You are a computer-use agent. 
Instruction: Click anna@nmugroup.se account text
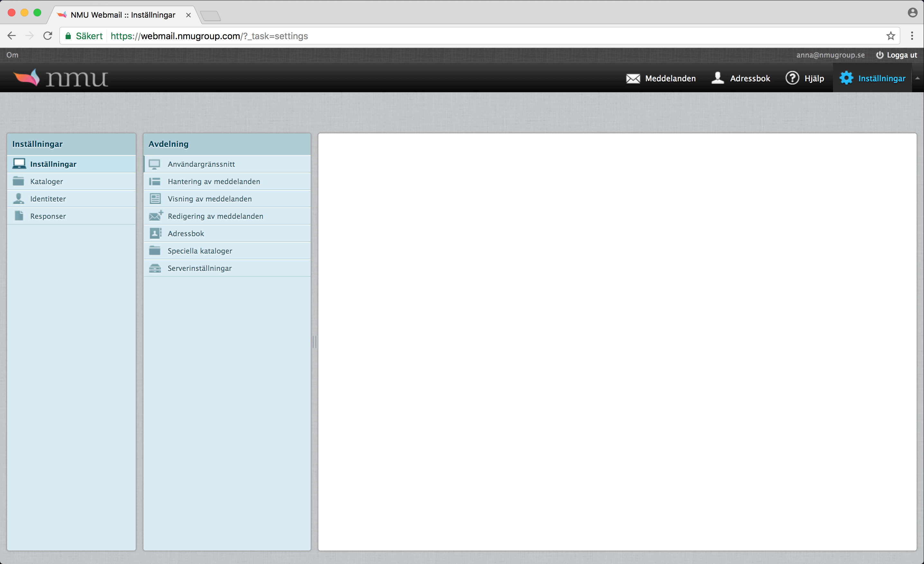point(830,55)
